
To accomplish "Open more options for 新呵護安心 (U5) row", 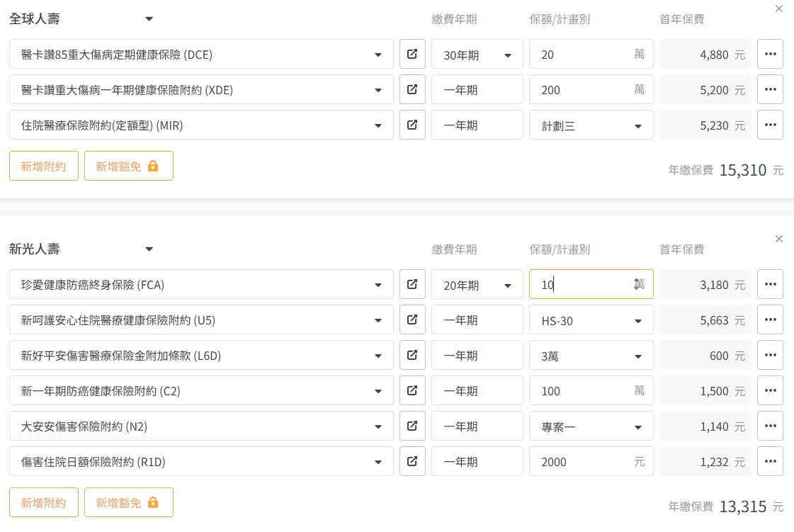I will (x=770, y=319).
